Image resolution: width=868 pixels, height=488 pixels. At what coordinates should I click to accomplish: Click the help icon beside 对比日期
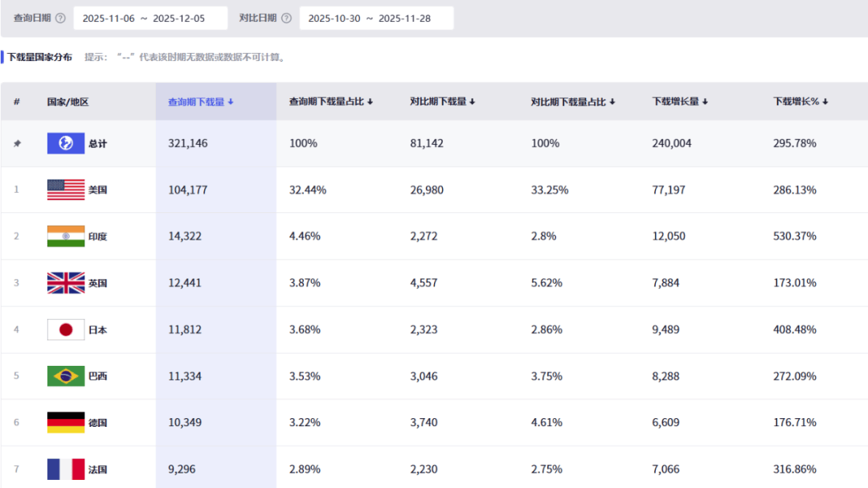coord(286,18)
